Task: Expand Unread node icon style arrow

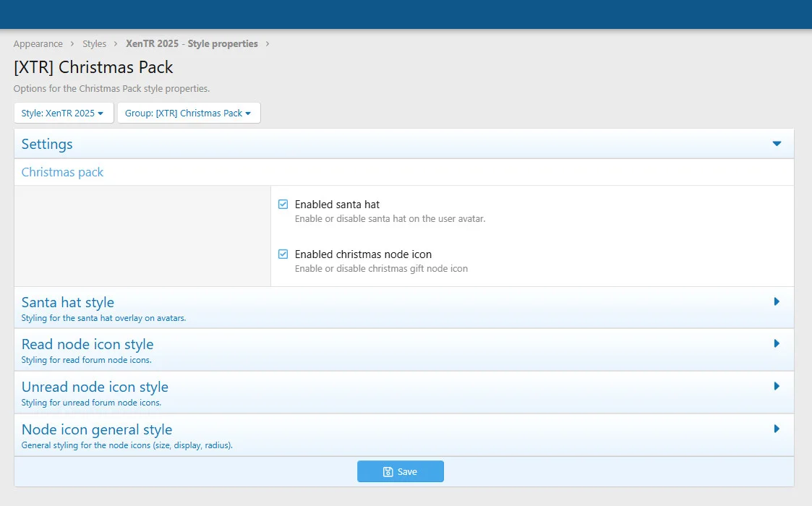Action: (x=777, y=386)
